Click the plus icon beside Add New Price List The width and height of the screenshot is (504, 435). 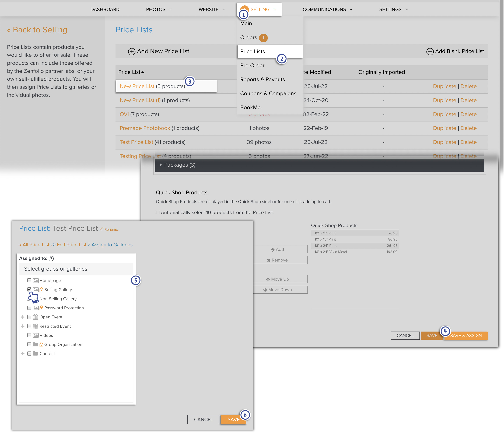(x=132, y=52)
